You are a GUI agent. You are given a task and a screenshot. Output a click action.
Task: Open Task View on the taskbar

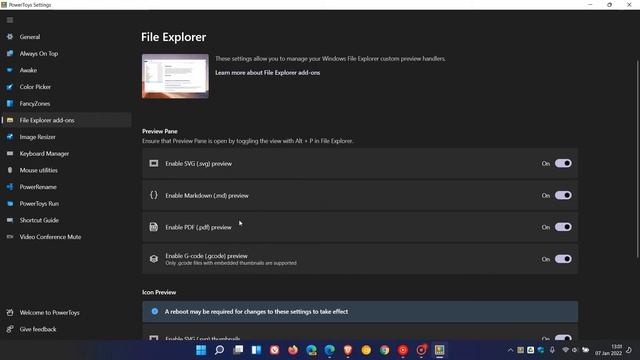coord(238,350)
